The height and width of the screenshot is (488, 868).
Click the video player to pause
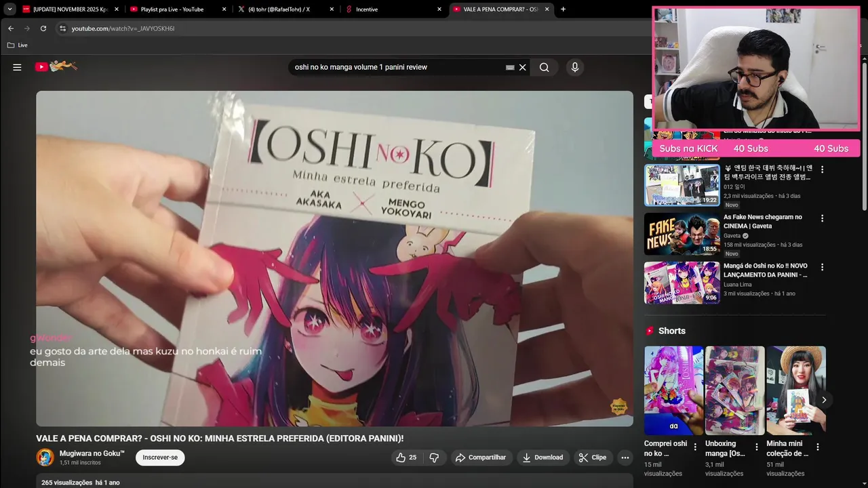click(x=334, y=258)
